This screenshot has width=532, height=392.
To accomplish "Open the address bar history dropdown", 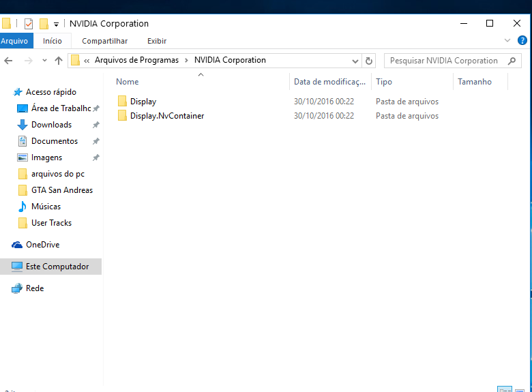I will click(x=355, y=61).
